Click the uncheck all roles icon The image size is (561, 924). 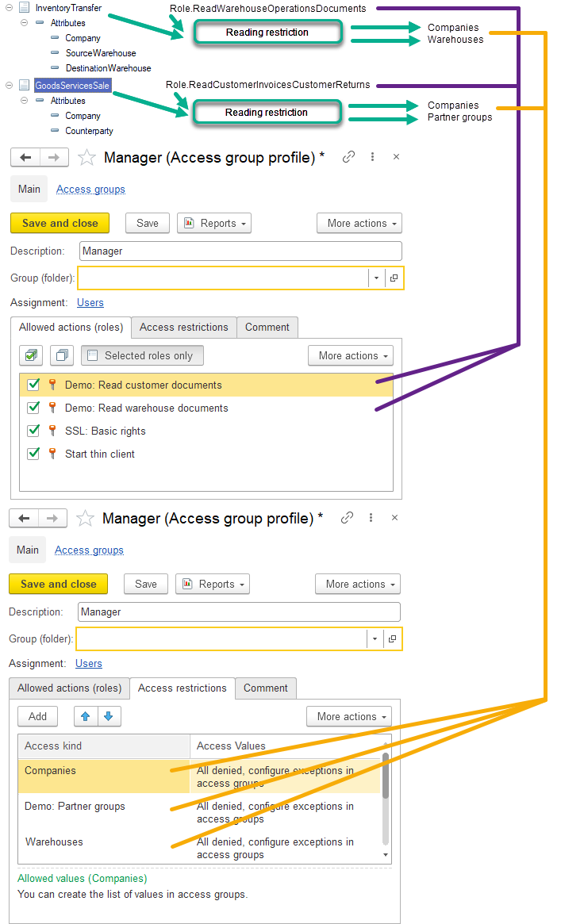click(x=61, y=356)
